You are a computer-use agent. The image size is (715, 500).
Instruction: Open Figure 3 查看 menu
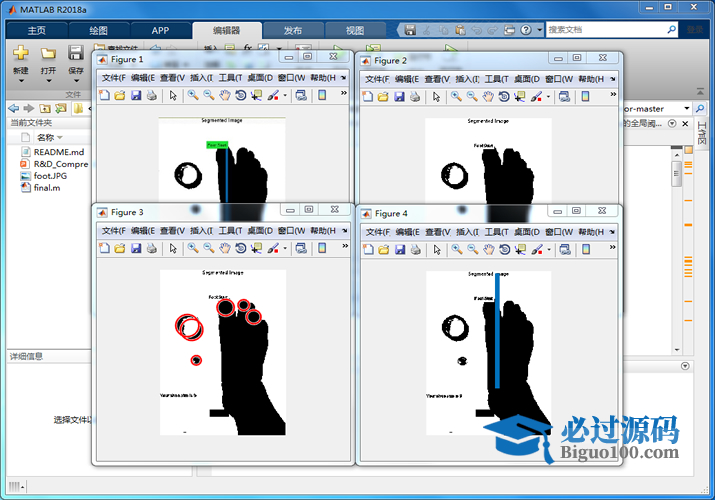click(x=172, y=231)
